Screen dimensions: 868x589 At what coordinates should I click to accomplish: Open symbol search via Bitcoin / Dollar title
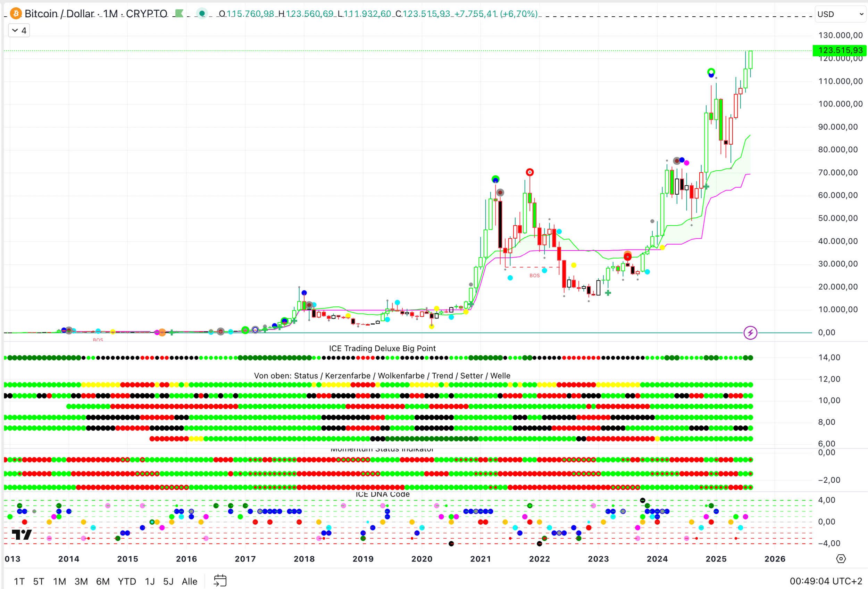[60, 14]
